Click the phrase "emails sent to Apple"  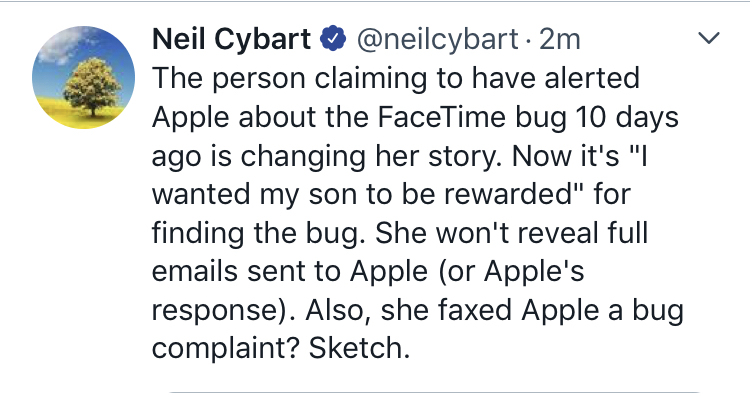pos(290,271)
